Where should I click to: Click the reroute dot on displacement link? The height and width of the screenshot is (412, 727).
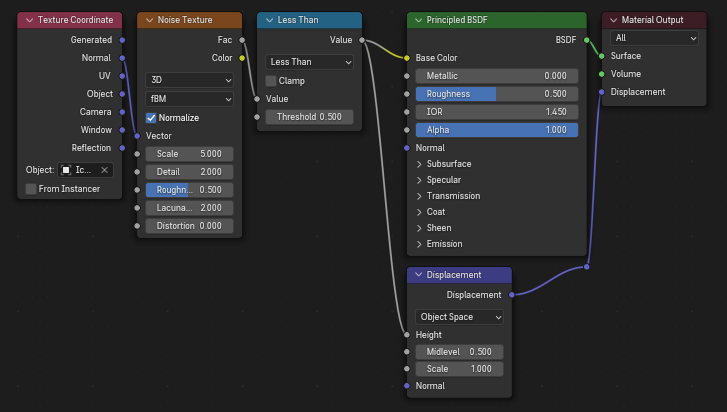click(587, 267)
